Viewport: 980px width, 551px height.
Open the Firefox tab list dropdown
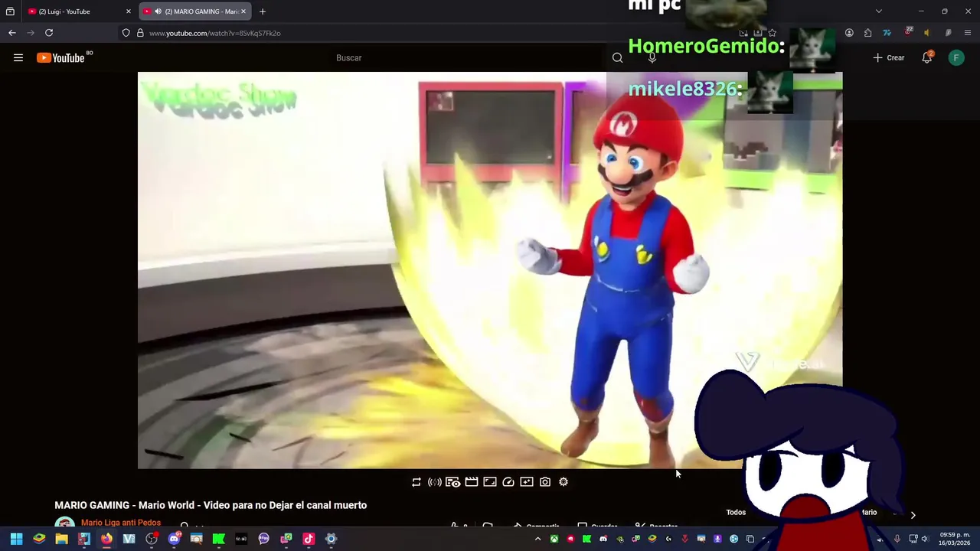click(x=879, y=11)
